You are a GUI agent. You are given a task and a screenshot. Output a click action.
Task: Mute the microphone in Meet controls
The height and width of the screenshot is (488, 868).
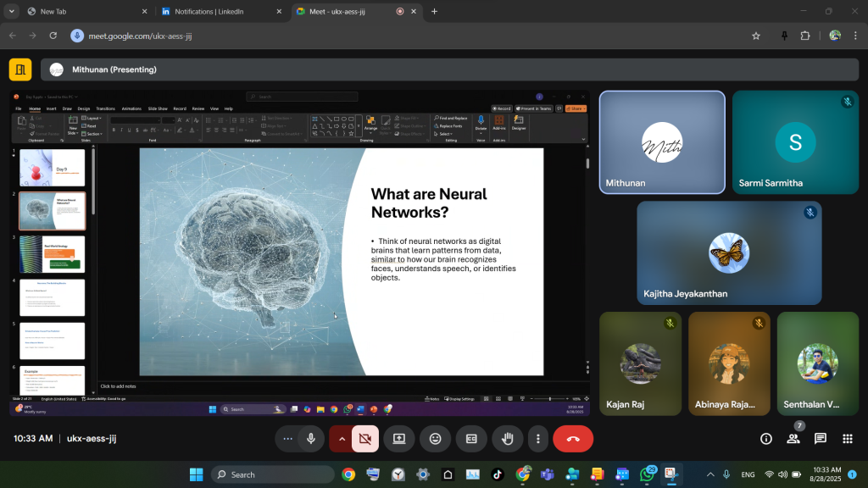click(x=311, y=439)
